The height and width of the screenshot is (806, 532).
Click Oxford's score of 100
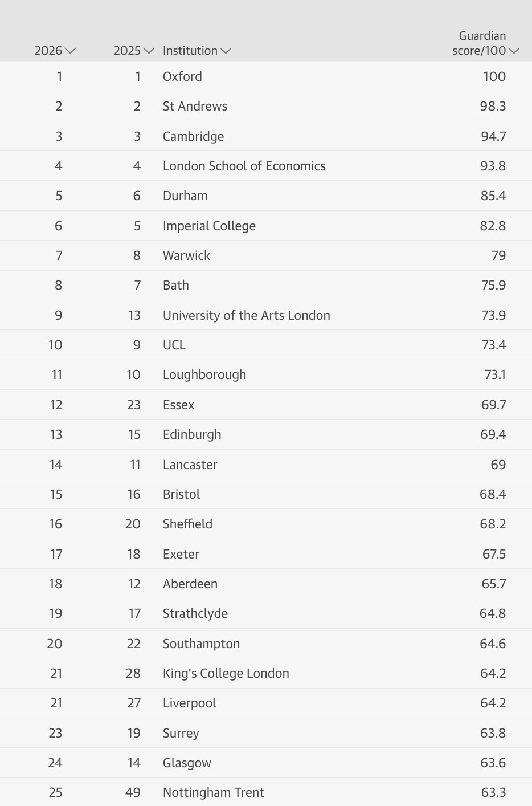click(x=494, y=76)
